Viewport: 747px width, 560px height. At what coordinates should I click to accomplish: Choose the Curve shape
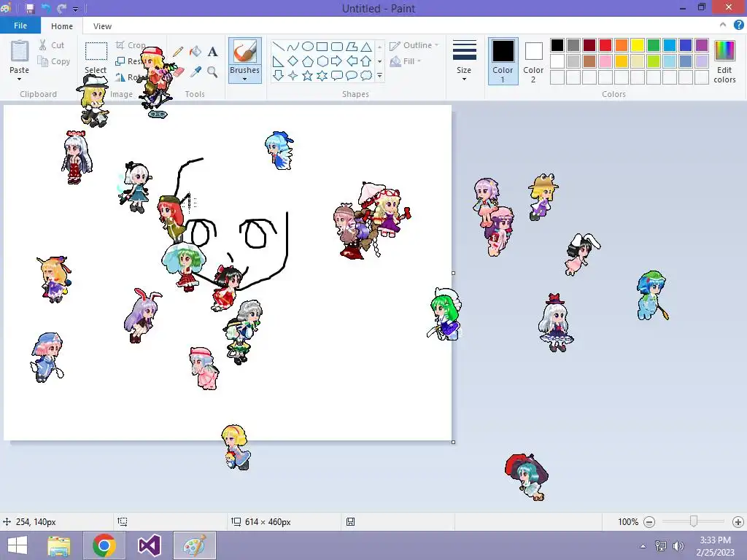click(293, 47)
